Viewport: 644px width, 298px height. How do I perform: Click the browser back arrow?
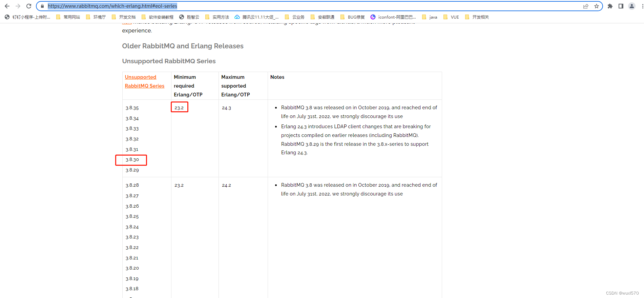(7, 6)
